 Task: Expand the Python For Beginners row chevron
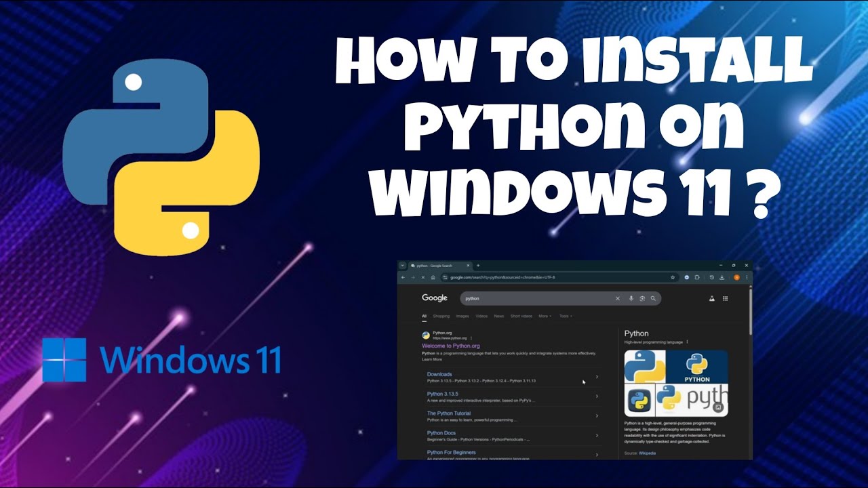pos(597,455)
